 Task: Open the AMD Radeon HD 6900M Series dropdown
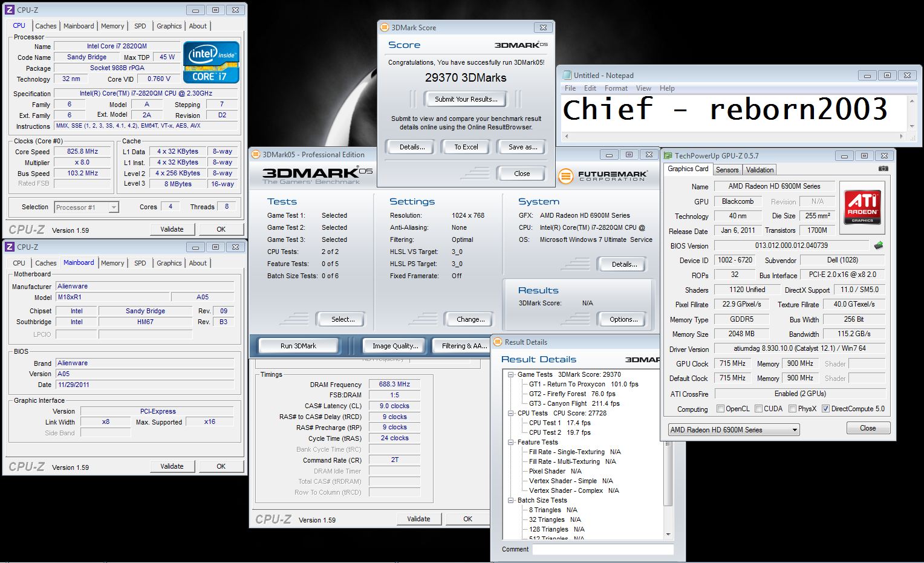pyautogui.click(x=734, y=429)
